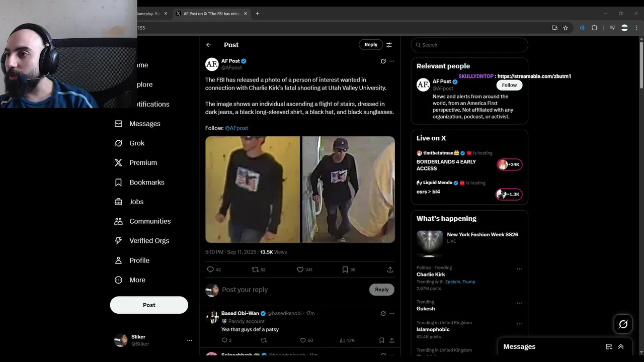
Task: Open Bookmarks in the sidebar
Action: [x=139, y=183]
